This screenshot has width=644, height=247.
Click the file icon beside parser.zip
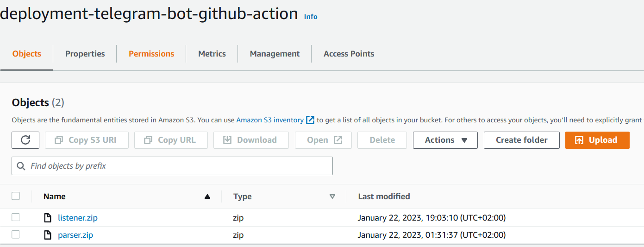47,235
